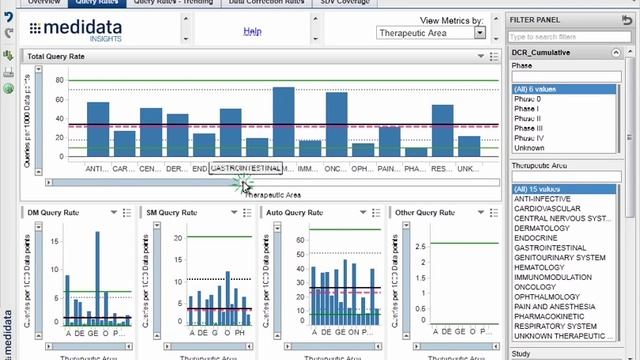Select the Query Rates tab
Viewport: 640px width, 360px height.
(x=97, y=3)
